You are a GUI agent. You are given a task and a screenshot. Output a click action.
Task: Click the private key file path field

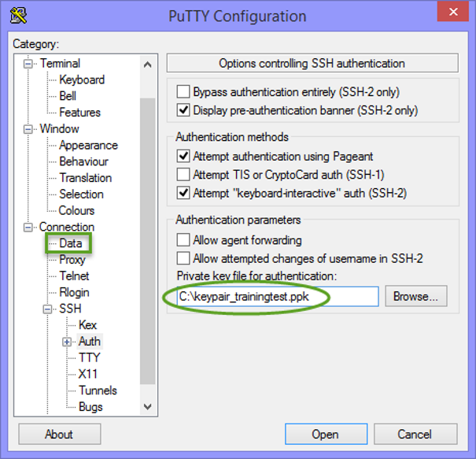[x=278, y=297]
